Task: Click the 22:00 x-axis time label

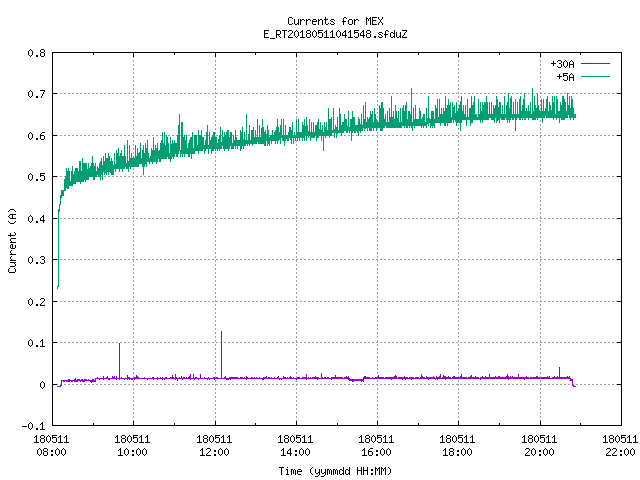Action: [620, 452]
